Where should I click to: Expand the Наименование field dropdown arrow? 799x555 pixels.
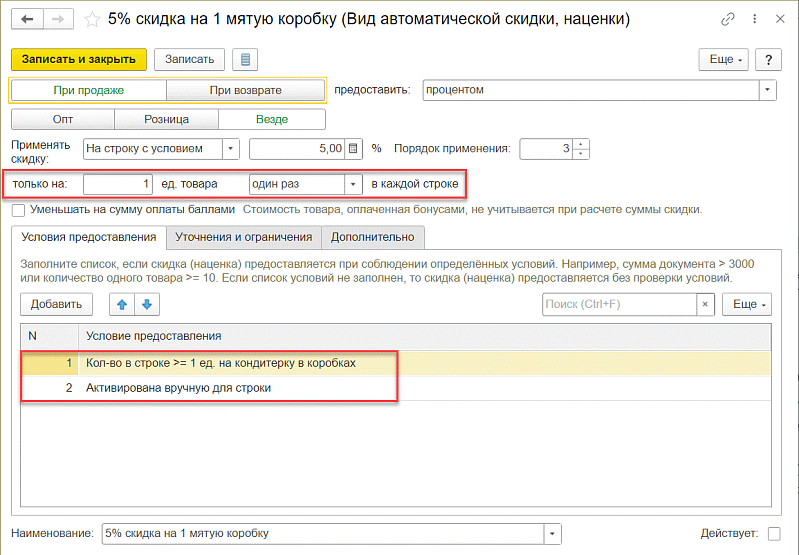(552, 534)
